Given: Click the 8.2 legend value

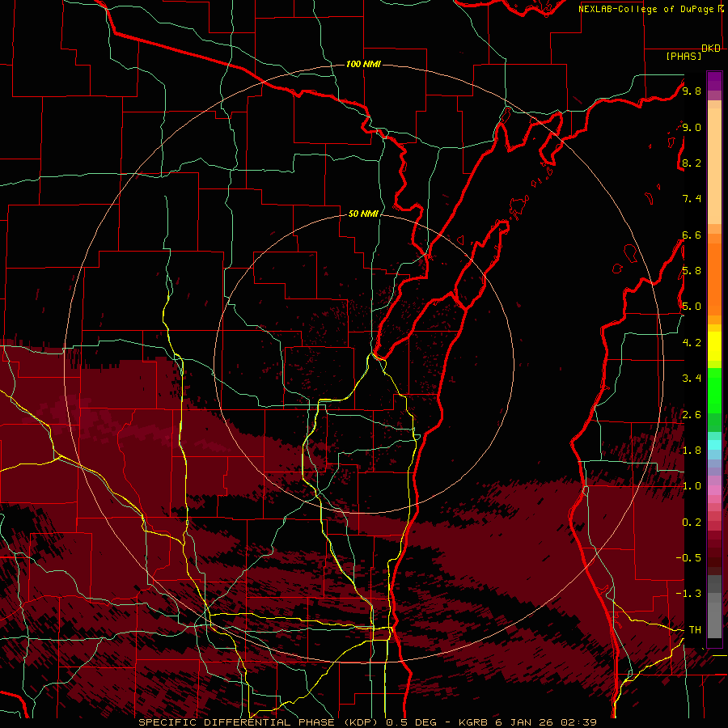Looking at the screenshot, I should point(692,163).
